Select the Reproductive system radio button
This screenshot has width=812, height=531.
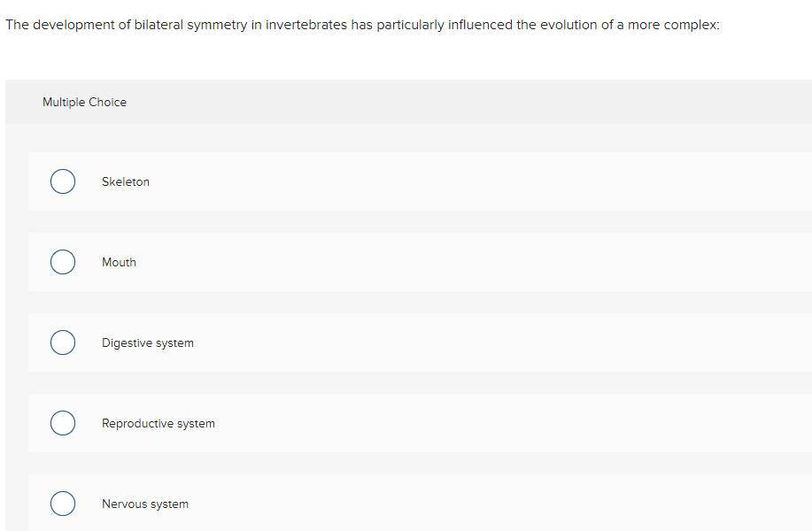(x=62, y=422)
